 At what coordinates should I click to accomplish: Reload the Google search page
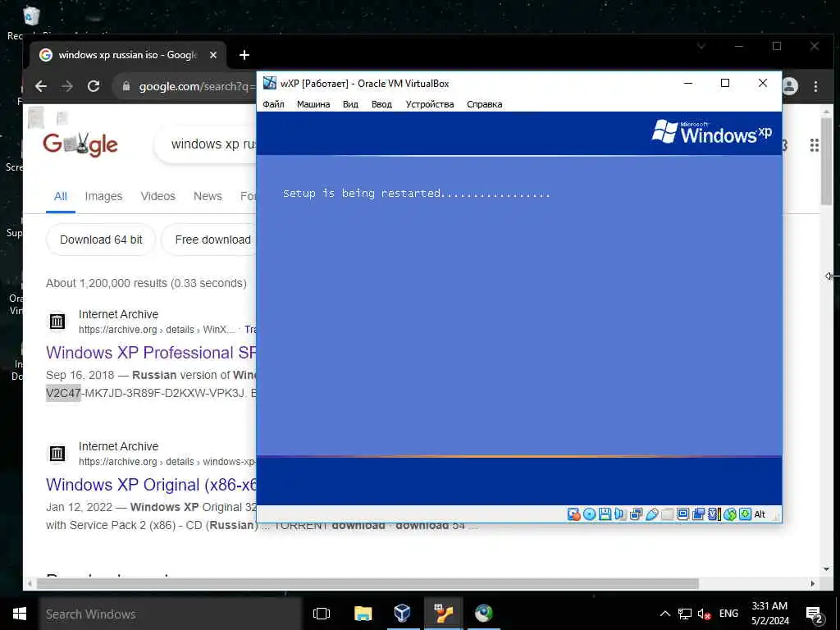[x=94, y=86]
